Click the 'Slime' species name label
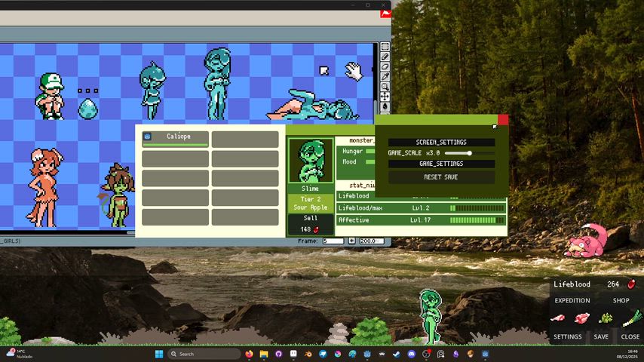The image size is (644, 362). click(310, 189)
